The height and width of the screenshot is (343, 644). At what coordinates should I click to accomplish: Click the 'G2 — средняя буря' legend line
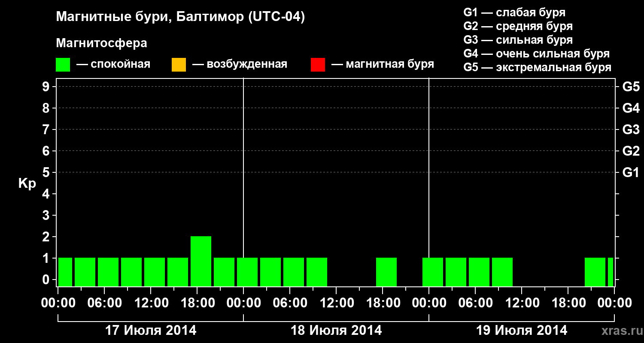[518, 26]
